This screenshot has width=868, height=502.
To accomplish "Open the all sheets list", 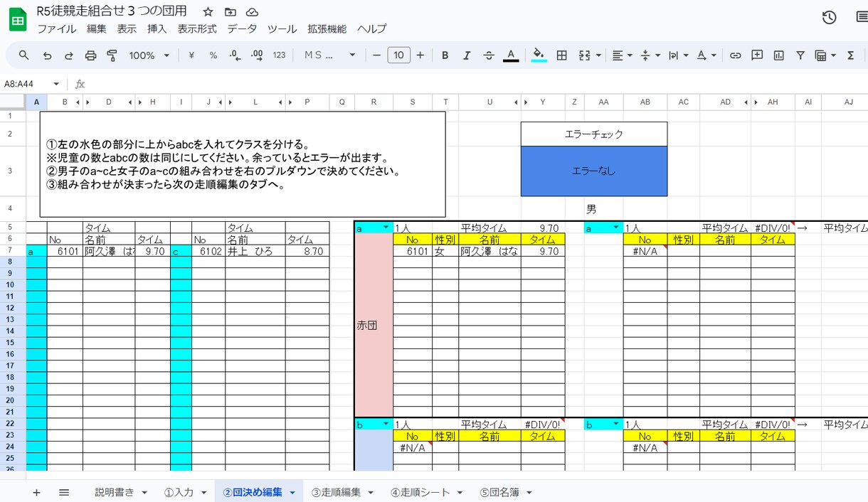I will coord(63,492).
